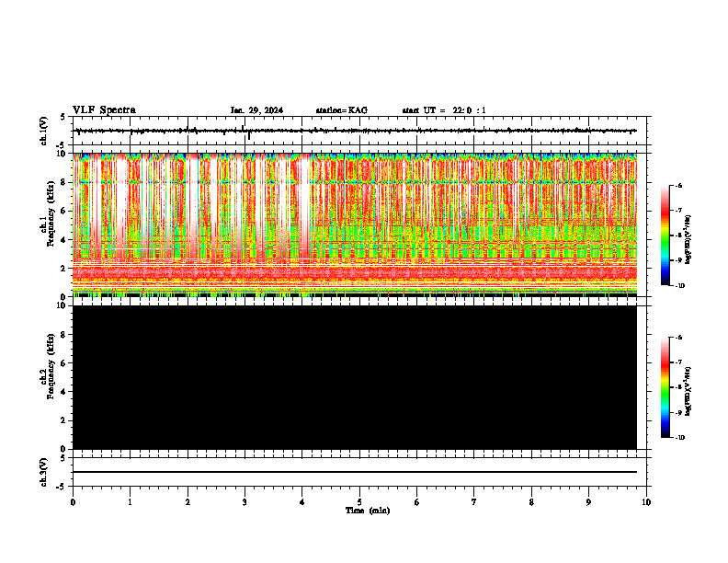Click the "4" tick on the Time axis

[302, 502]
